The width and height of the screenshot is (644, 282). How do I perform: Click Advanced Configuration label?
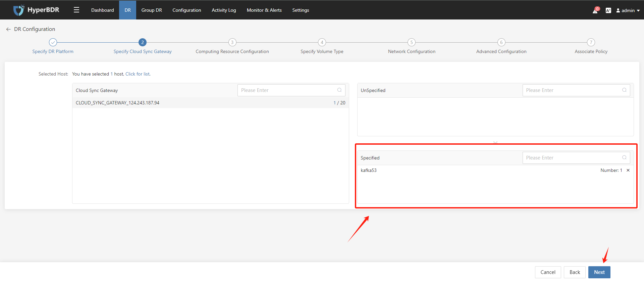(501, 51)
